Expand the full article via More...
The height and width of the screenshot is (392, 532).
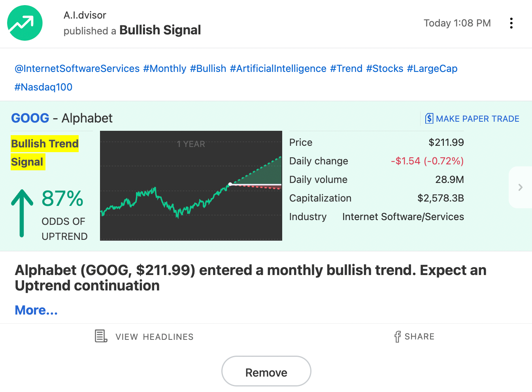tap(36, 310)
